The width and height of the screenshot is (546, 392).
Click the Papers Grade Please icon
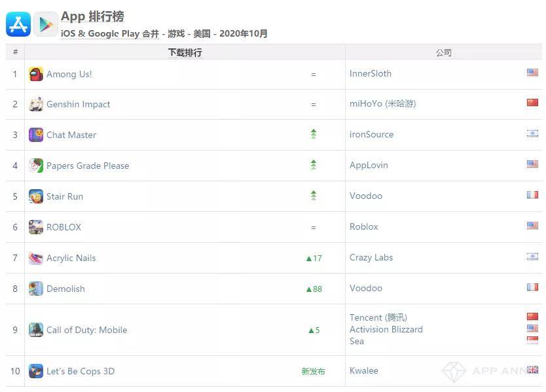click(x=36, y=166)
